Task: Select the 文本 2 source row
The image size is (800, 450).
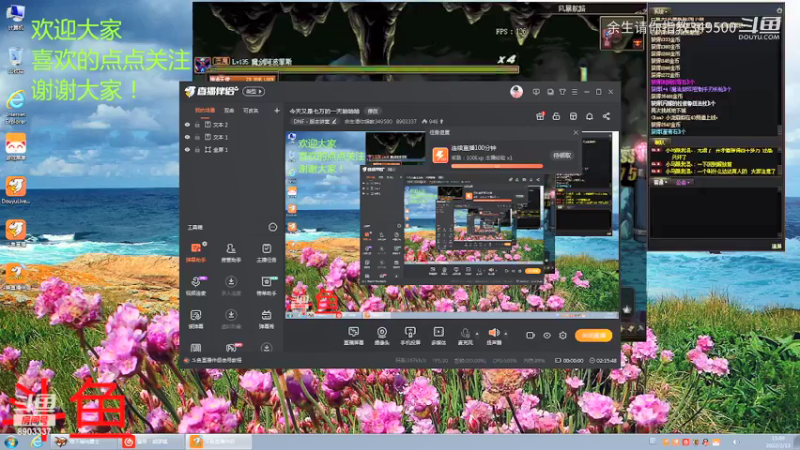Action: 232,124
